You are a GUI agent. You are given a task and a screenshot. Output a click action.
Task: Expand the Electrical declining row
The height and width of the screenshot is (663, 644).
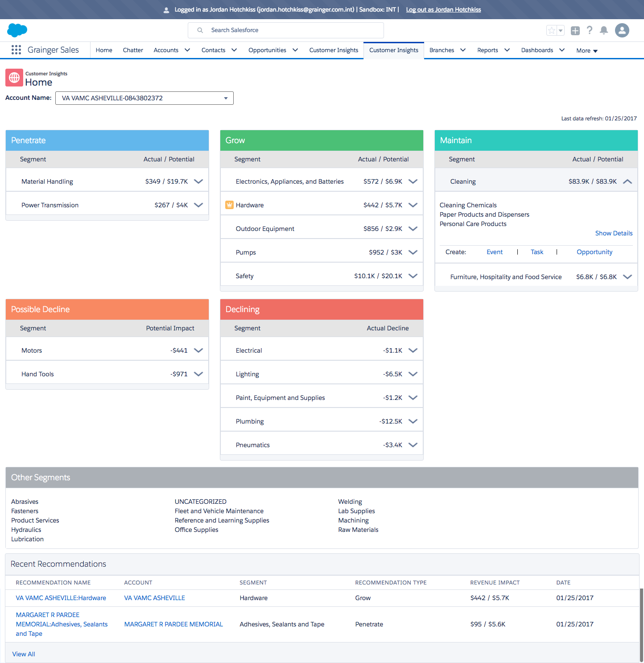(413, 350)
